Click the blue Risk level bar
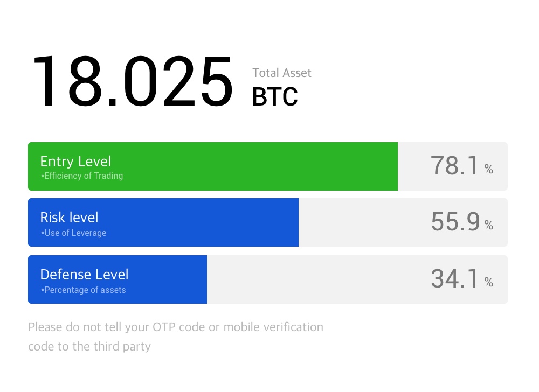539x392 pixels. tap(163, 222)
